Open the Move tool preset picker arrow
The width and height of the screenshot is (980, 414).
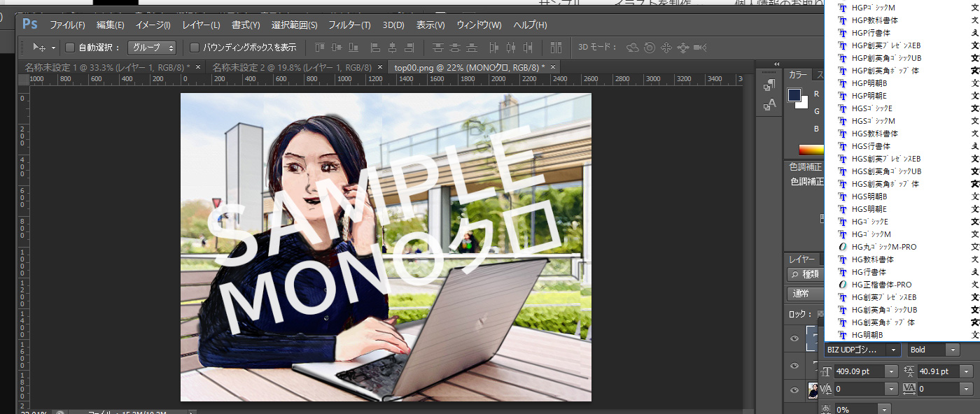tap(55, 48)
